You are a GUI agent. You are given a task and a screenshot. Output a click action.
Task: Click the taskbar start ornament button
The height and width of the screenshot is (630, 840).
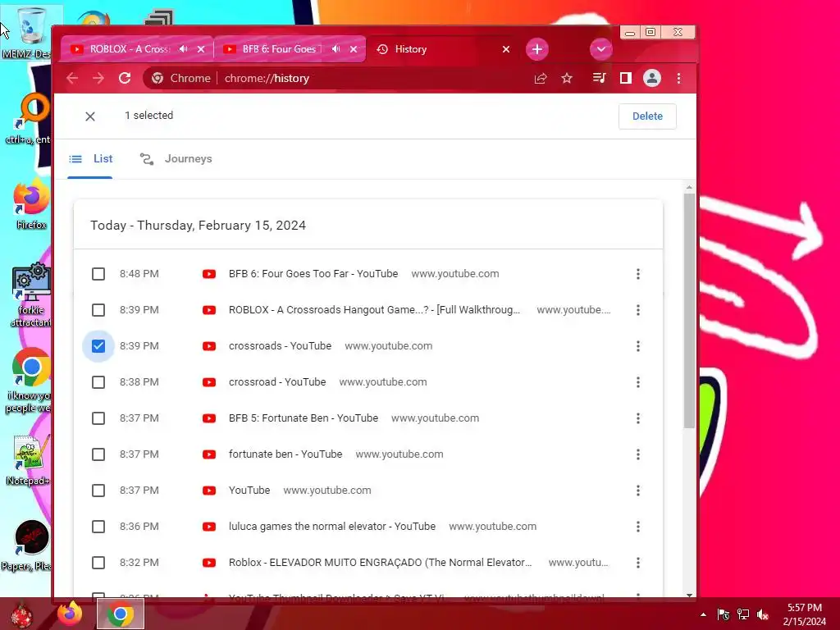click(x=21, y=614)
